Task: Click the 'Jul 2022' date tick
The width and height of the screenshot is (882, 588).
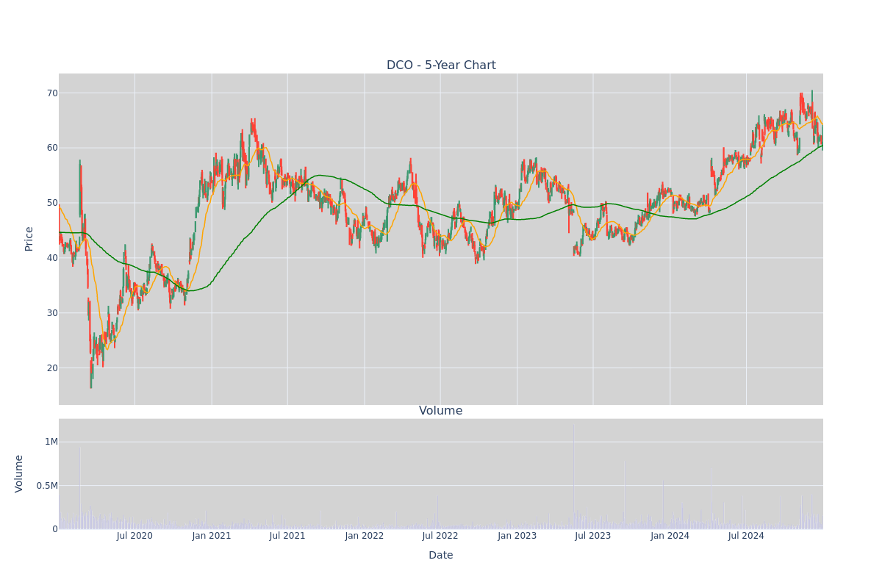Action: pyautogui.click(x=440, y=536)
